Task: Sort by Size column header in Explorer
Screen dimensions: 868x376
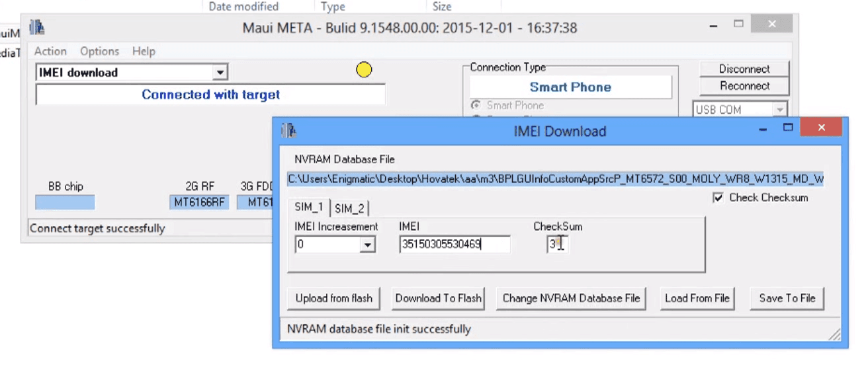Action: (x=442, y=7)
